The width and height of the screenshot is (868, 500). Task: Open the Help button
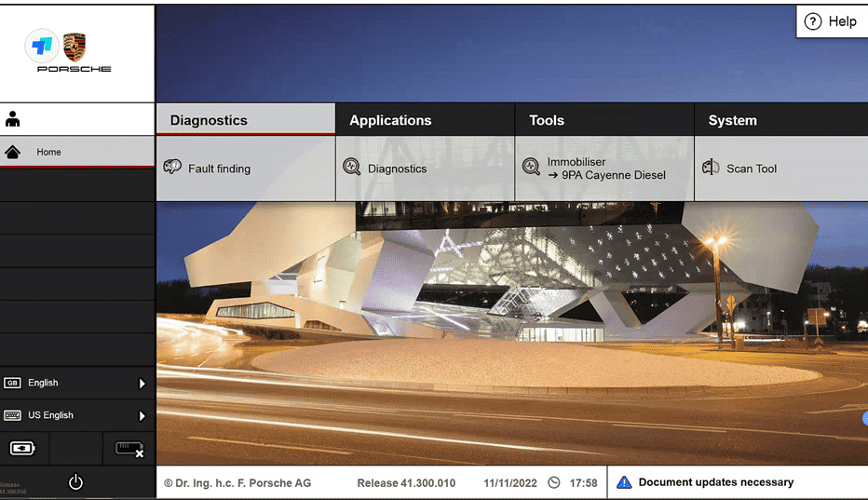[x=832, y=21]
